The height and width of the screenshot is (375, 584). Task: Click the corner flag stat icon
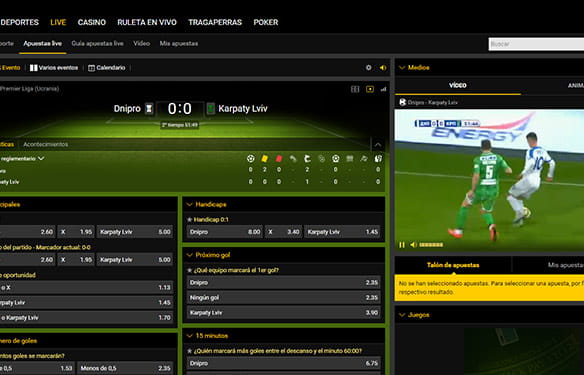(307, 159)
